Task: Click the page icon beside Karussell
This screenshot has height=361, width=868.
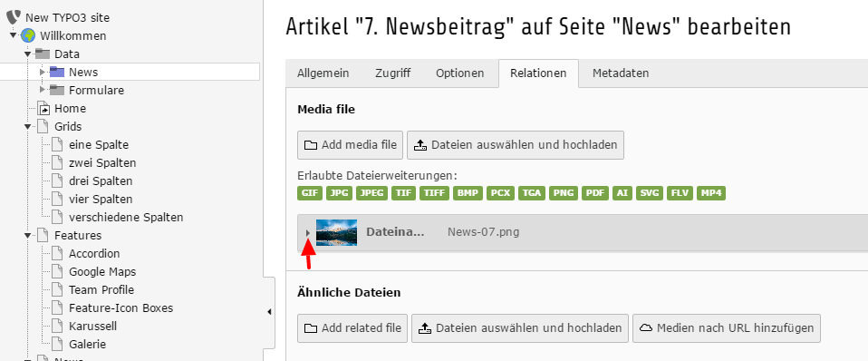Action: coord(58,326)
